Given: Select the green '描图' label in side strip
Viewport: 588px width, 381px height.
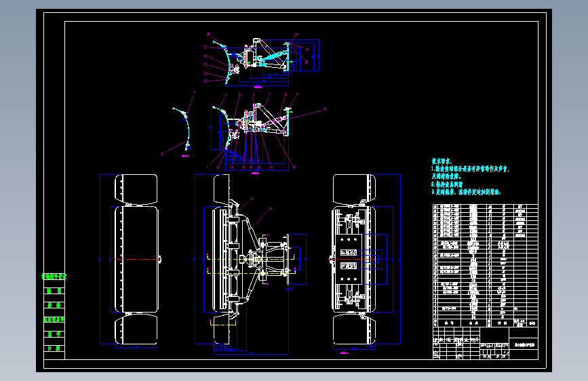Looking at the screenshot, I should pos(54,291).
